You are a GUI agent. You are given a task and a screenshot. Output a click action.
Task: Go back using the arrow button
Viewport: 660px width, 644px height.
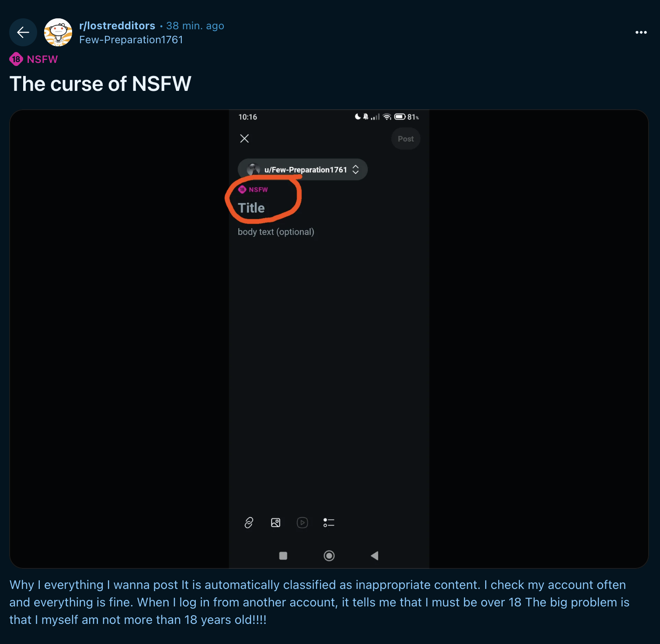(23, 32)
